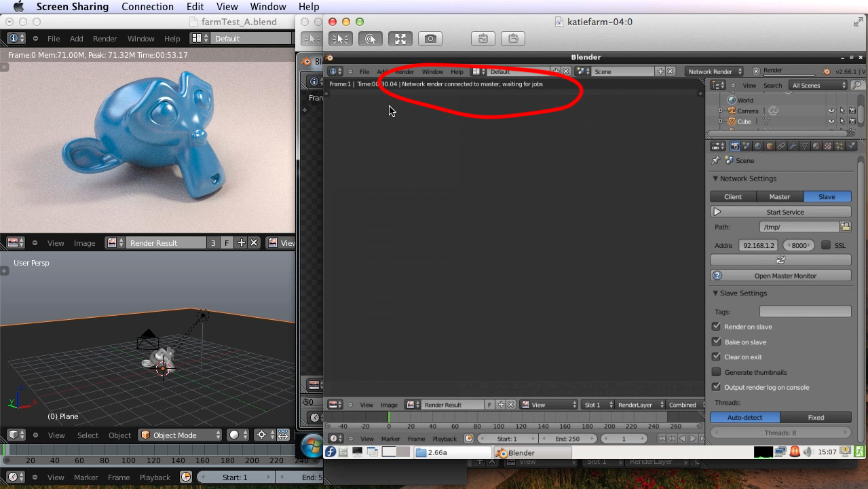Toggle Camera renderability icon in outliner

(x=852, y=111)
